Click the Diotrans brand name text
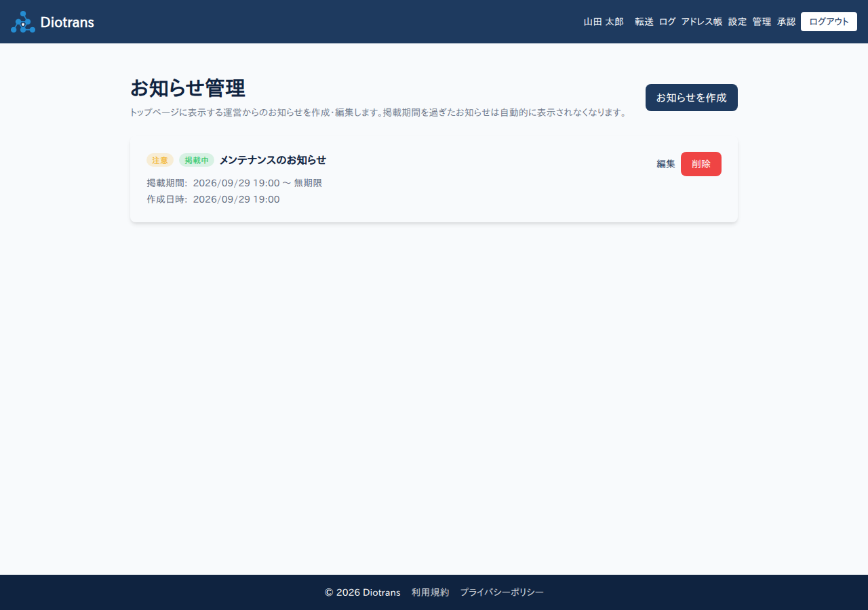This screenshot has width=868, height=610. (x=67, y=22)
